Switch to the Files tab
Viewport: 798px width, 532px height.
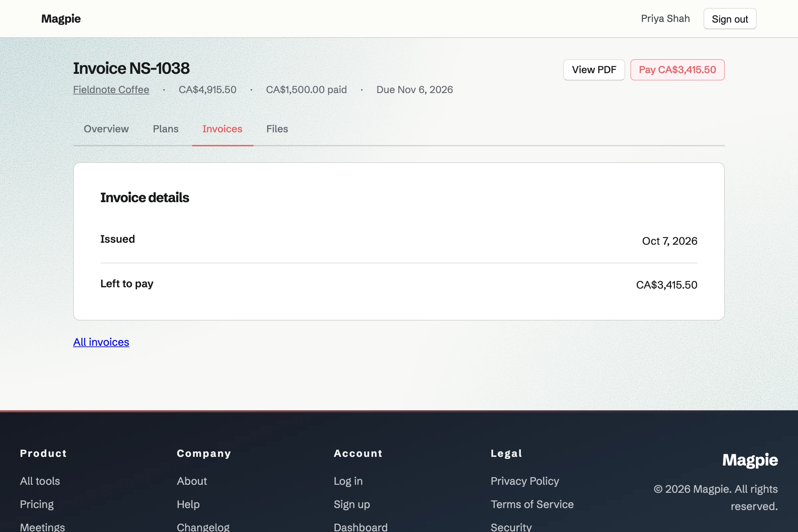coord(277,129)
